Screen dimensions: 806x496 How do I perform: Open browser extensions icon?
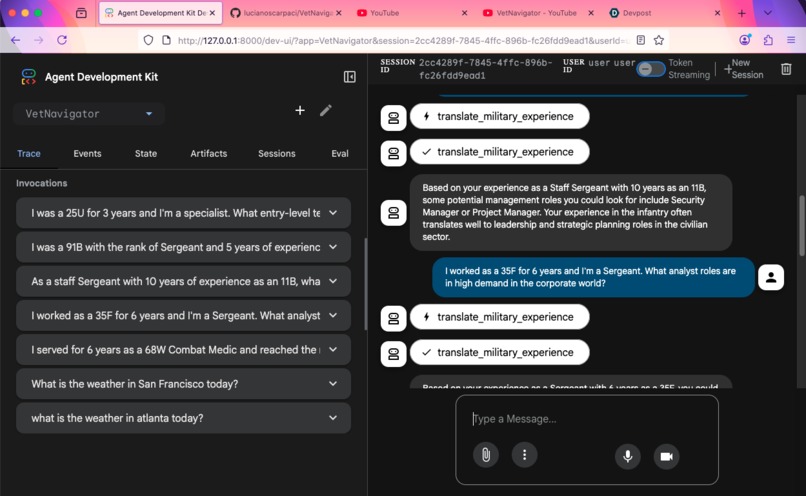[768, 40]
